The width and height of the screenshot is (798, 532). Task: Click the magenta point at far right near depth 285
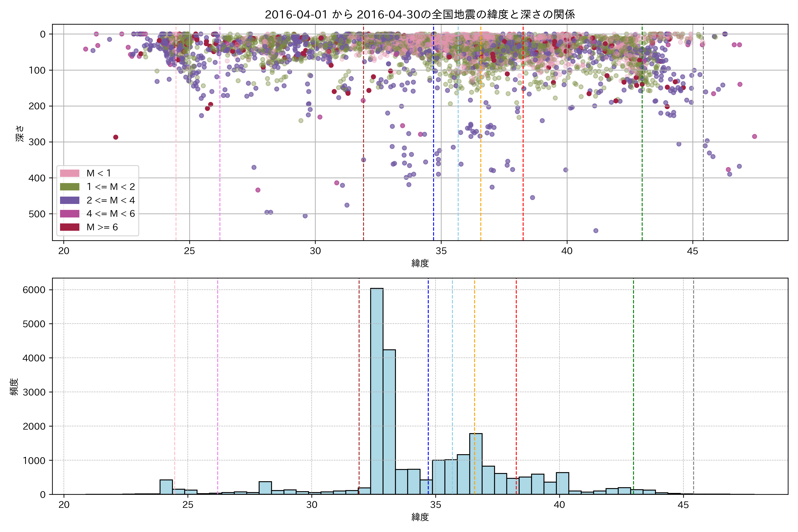(x=755, y=136)
